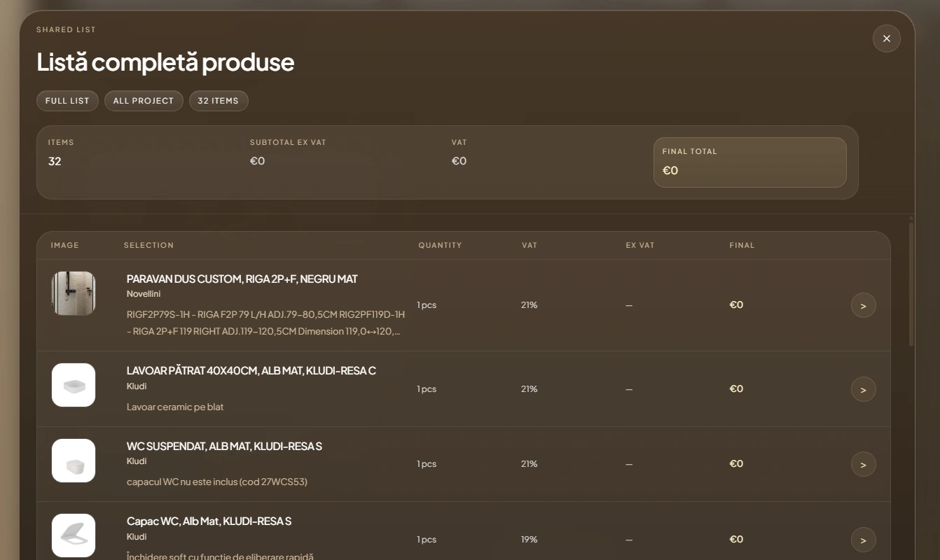
Task: Click the title PARAVAN DUS CUSTOM, RIGA 2P+F
Action: (242, 279)
